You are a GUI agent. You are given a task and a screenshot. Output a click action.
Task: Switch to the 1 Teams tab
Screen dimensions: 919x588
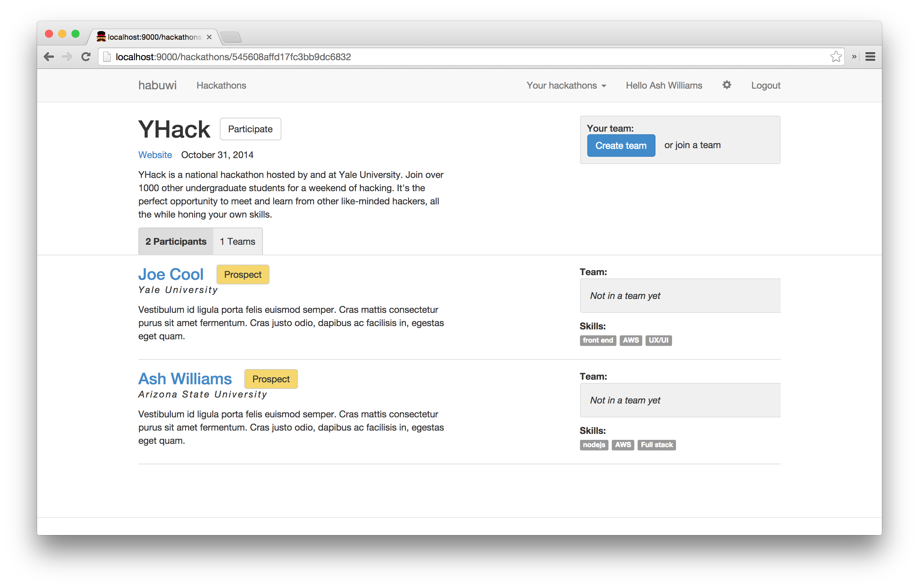[237, 241]
